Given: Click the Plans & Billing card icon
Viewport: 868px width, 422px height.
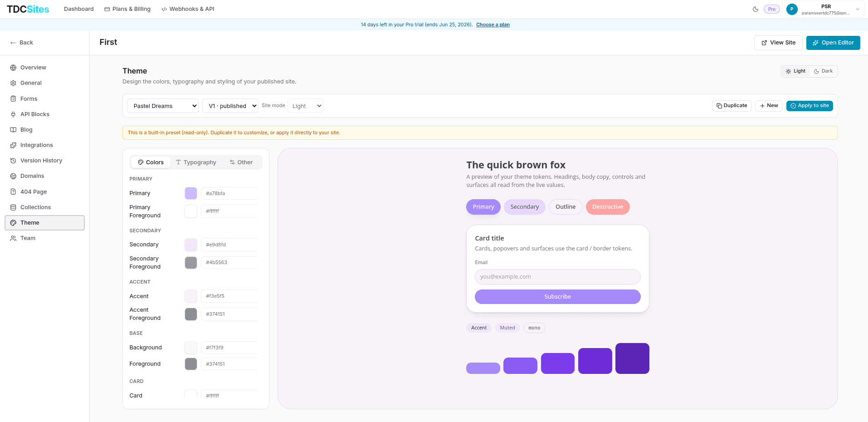Looking at the screenshot, I should pos(107,9).
